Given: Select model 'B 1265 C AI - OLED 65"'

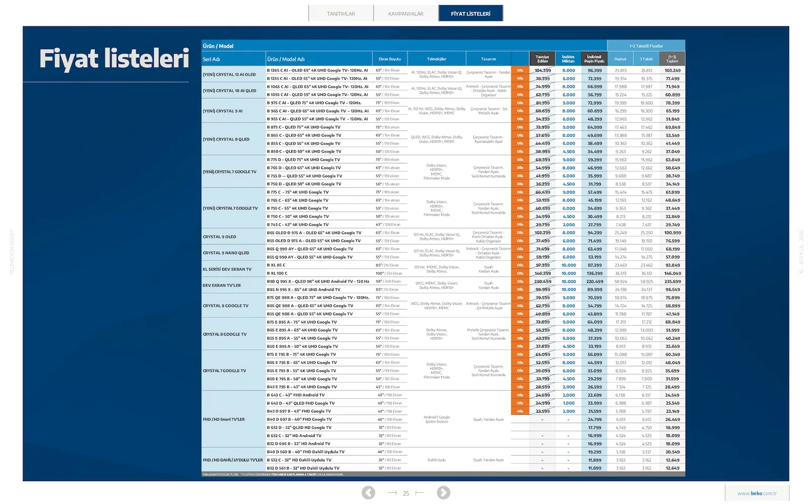Looking at the screenshot, I should [317, 70].
